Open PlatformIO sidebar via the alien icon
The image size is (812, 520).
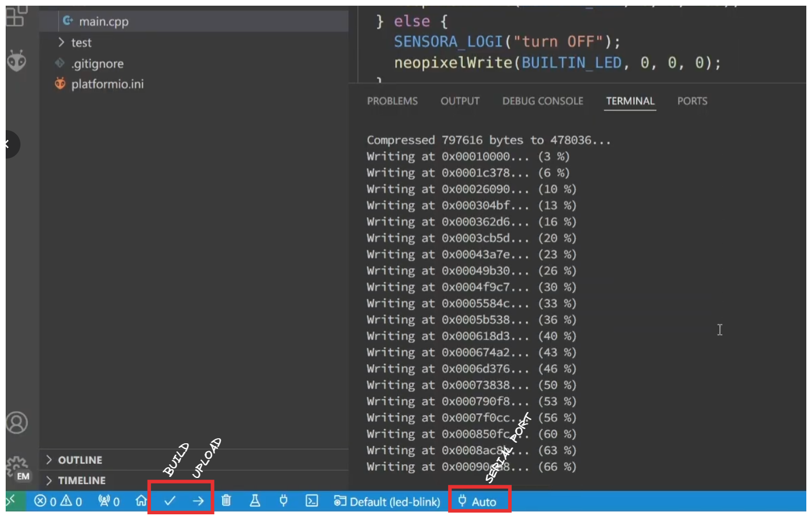(16, 61)
